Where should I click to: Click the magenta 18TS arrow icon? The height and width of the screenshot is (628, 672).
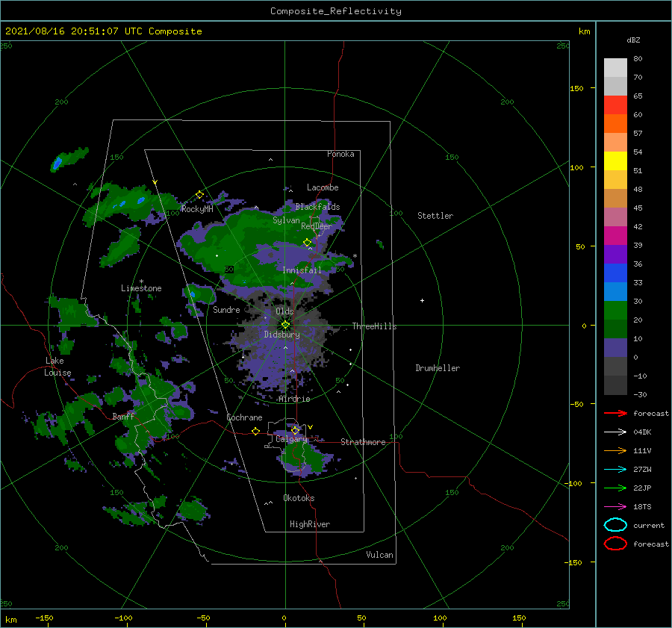(615, 507)
